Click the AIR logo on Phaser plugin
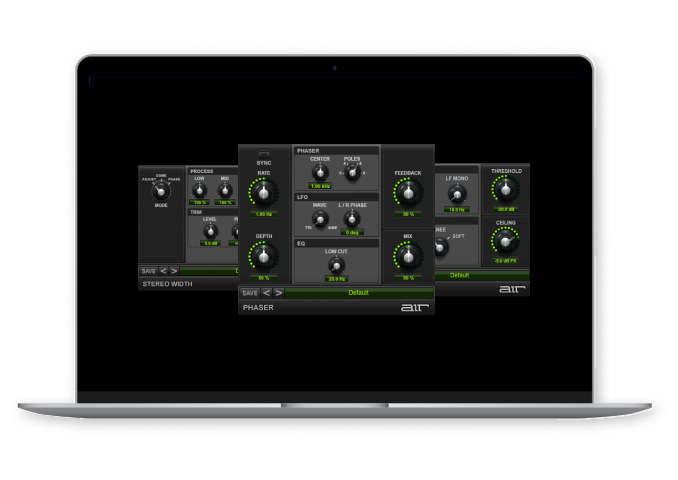This screenshot has width=678, height=480. pos(414,308)
